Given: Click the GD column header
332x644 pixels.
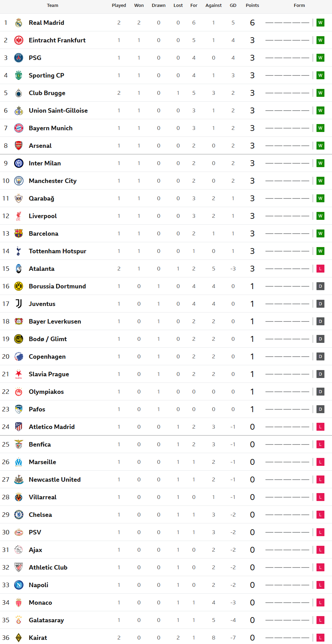Looking at the screenshot, I should (x=233, y=6).
